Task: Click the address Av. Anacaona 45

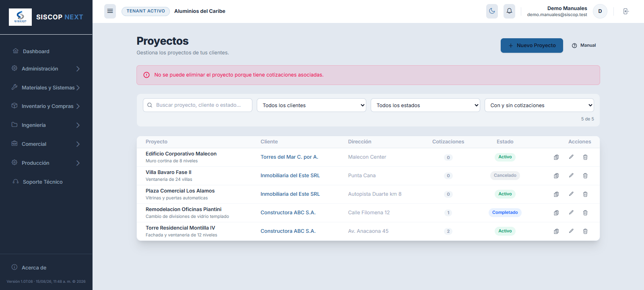Action: (368, 231)
